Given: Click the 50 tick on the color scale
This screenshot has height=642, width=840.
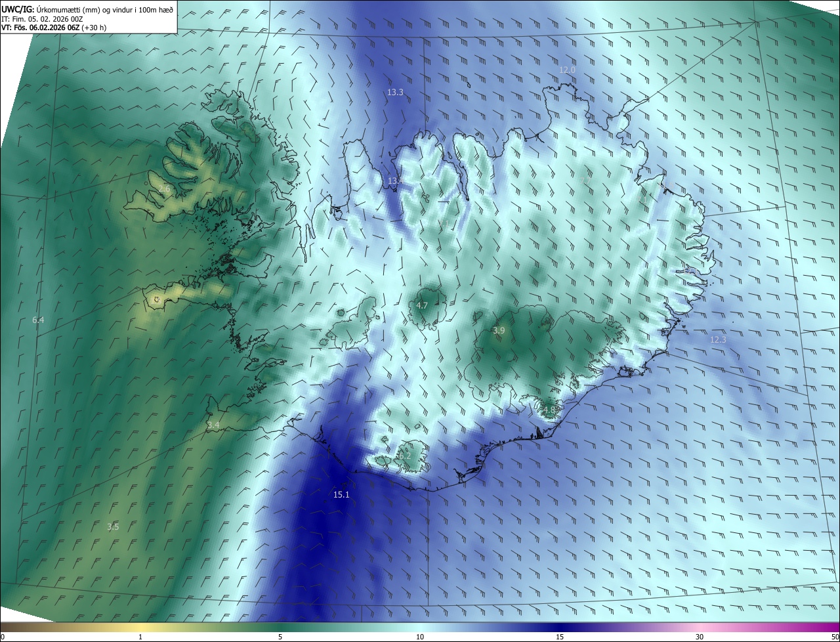Looking at the screenshot, I should (835, 637).
